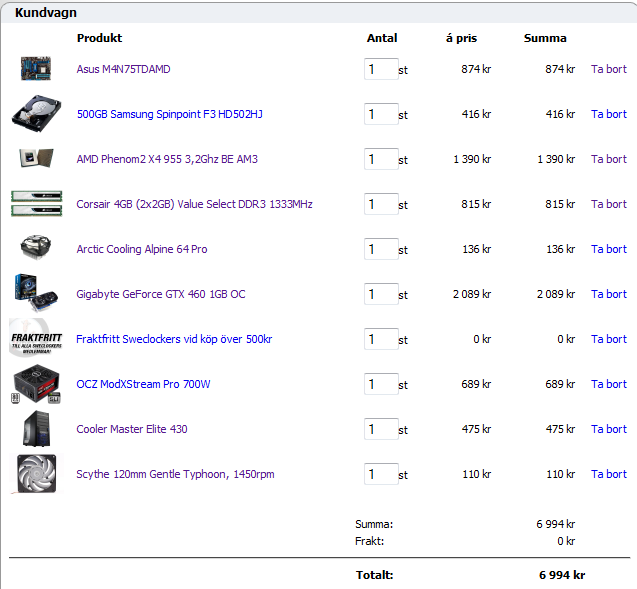The width and height of the screenshot is (637, 589).
Task: Edit quantity field for Cooler Master Elite 430
Action: tap(380, 429)
